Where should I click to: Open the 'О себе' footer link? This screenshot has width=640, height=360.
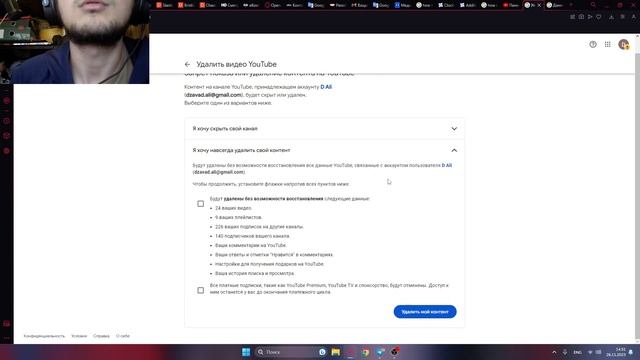123,336
